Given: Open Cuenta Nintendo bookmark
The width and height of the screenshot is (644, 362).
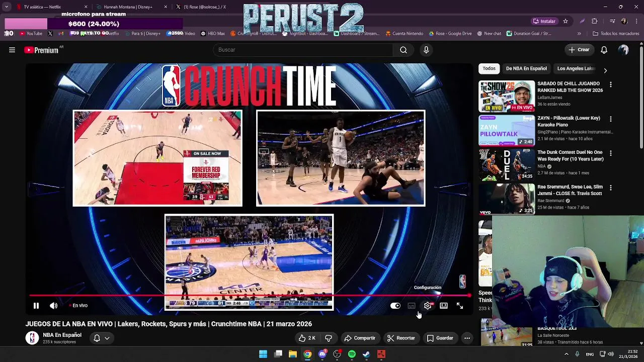Looking at the screenshot, I should 405,34.
